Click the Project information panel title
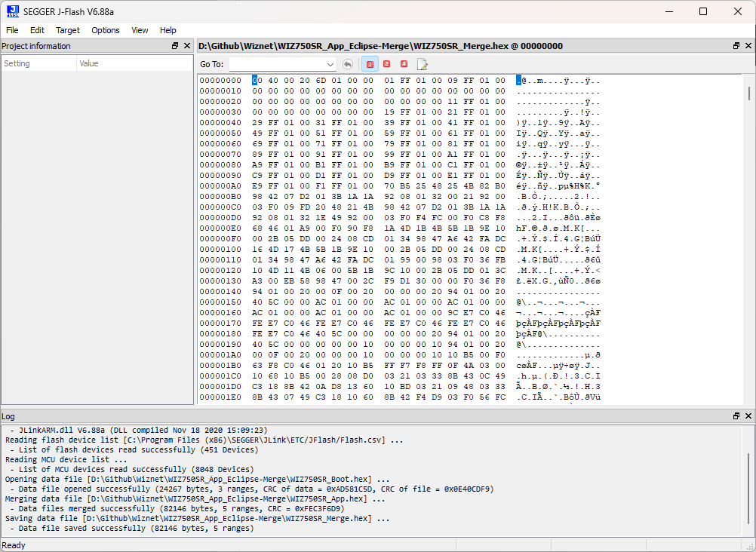The width and height of the screenshot is (756, 552). pyautogui.click(x=36, y=46)
